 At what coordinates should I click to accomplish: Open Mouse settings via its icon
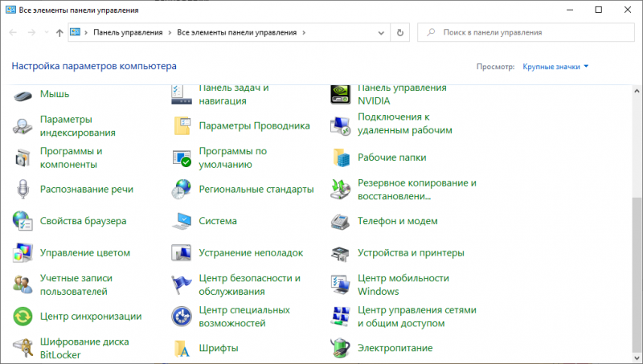pos(23,96)
